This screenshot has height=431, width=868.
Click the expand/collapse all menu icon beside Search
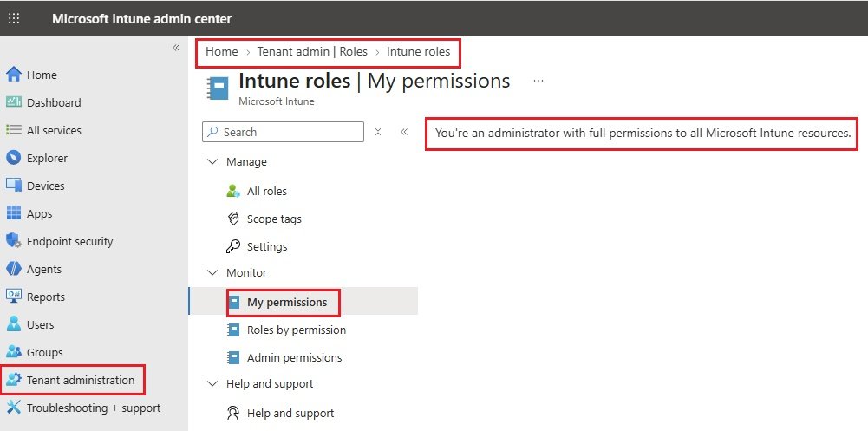pos(378,132)
